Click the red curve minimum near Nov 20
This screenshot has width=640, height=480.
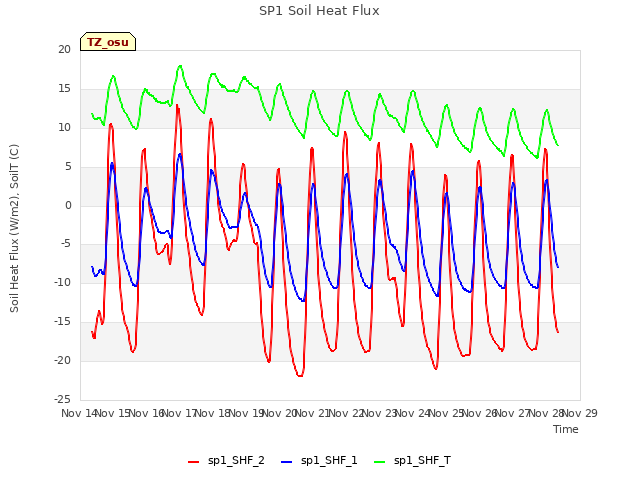tap(300, 376)
